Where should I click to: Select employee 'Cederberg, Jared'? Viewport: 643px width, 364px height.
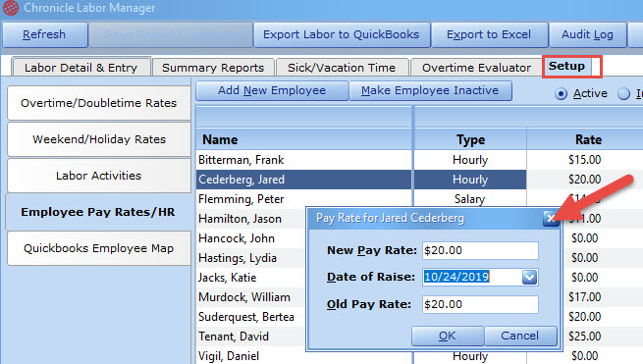pos(241,180)
